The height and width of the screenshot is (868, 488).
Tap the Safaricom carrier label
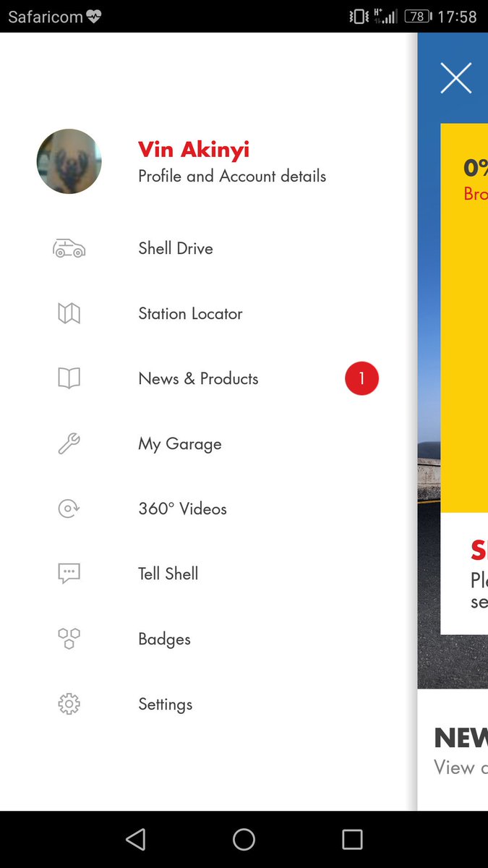[x=46, y=17]
